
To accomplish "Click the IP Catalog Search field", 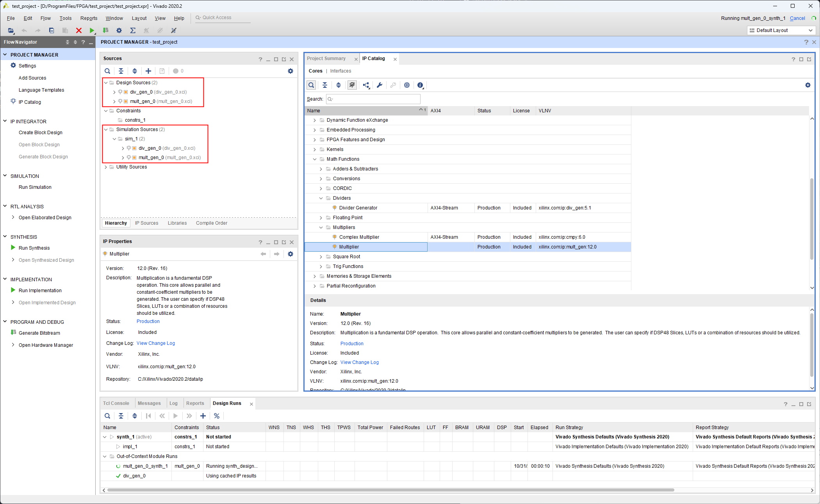I will click(x=373, y=99).
